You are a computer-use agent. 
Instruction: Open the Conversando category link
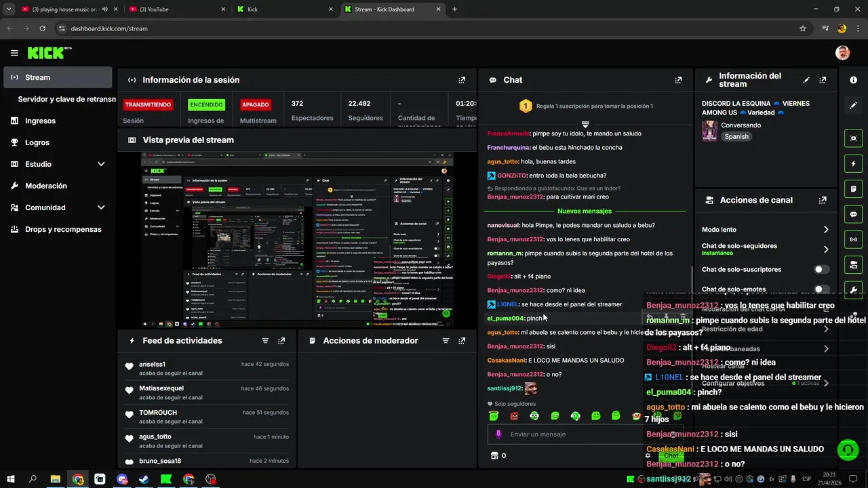click(741, 125)
